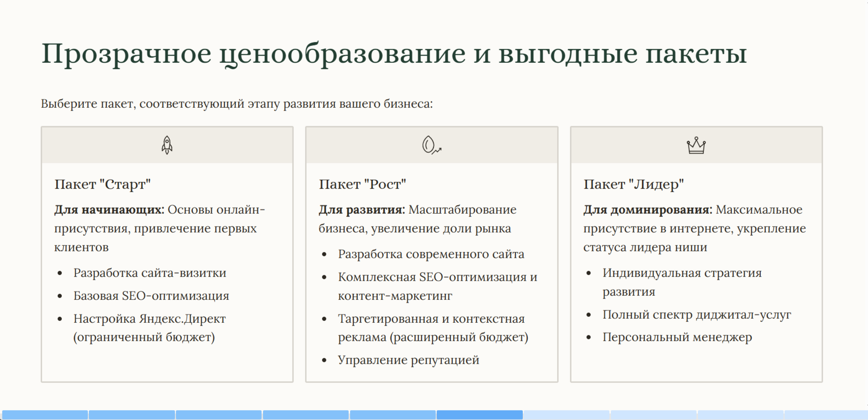Click the Разработка сайта-визитки bullet item
Viewport: 868px width, 420px height.
pos(150,273)
